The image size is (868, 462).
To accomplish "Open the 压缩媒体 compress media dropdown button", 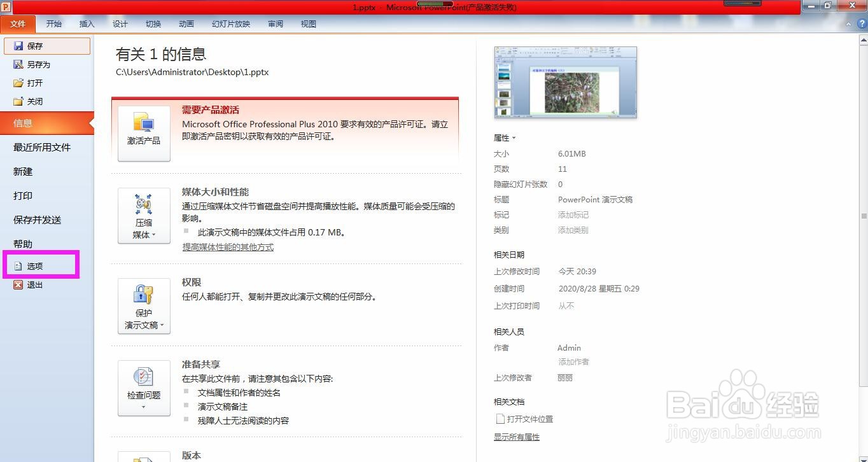I will [144, 216].
